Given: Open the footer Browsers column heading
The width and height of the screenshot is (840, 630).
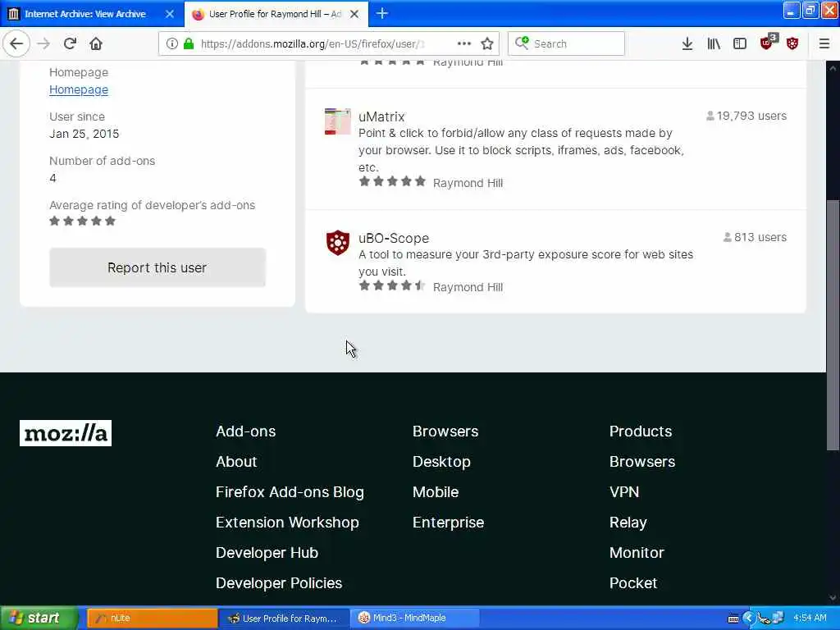Looking at the screenshot, I should pyautogui.click(x=445, y=431).
